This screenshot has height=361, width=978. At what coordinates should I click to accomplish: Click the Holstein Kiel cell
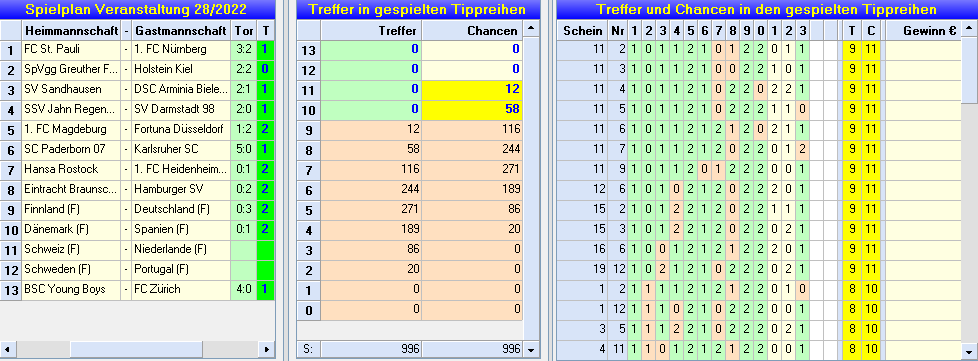tap(182, 69)
